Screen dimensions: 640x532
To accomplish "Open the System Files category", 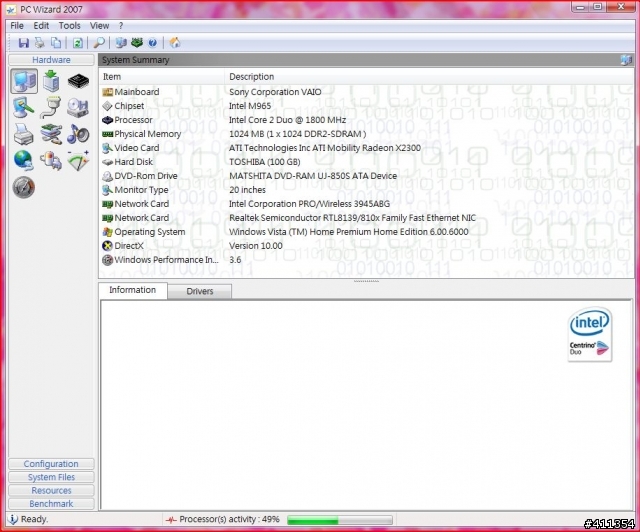I will (x=51, y=477).
